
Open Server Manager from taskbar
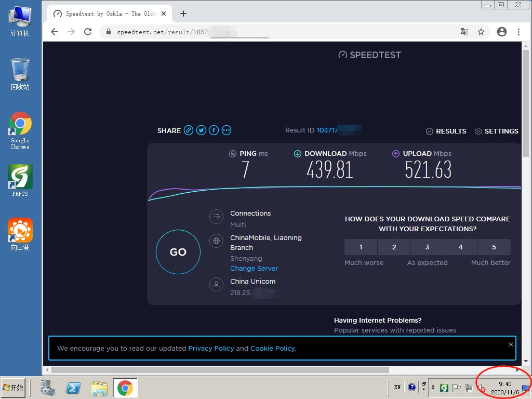[47, 388]
